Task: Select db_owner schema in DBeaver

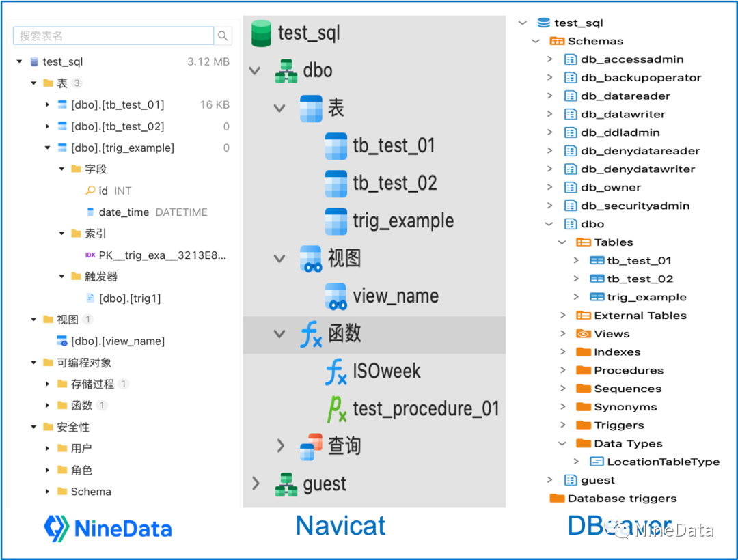Action: 611,188
